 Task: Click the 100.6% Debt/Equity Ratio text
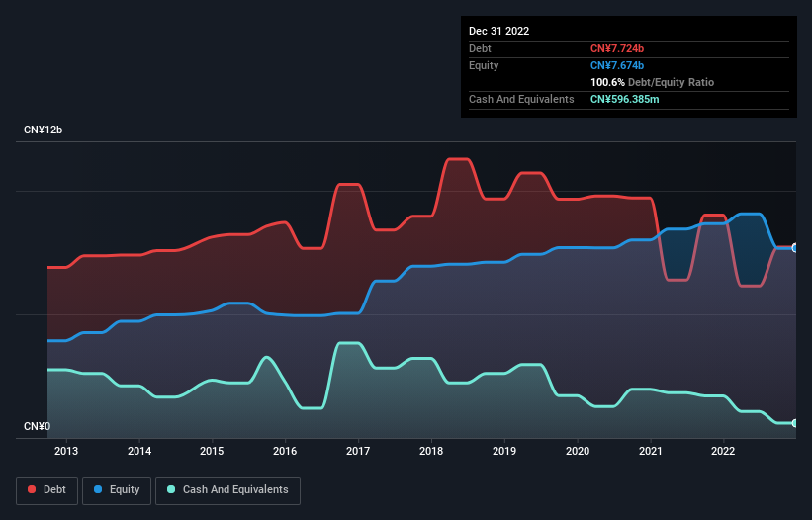653,82
